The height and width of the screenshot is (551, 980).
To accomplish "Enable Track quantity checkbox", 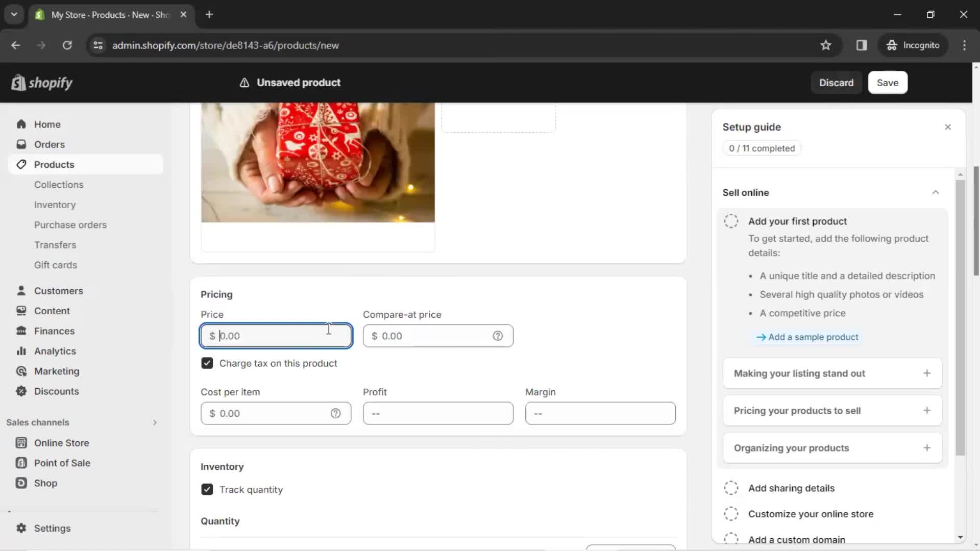I will tap(207, 490).
